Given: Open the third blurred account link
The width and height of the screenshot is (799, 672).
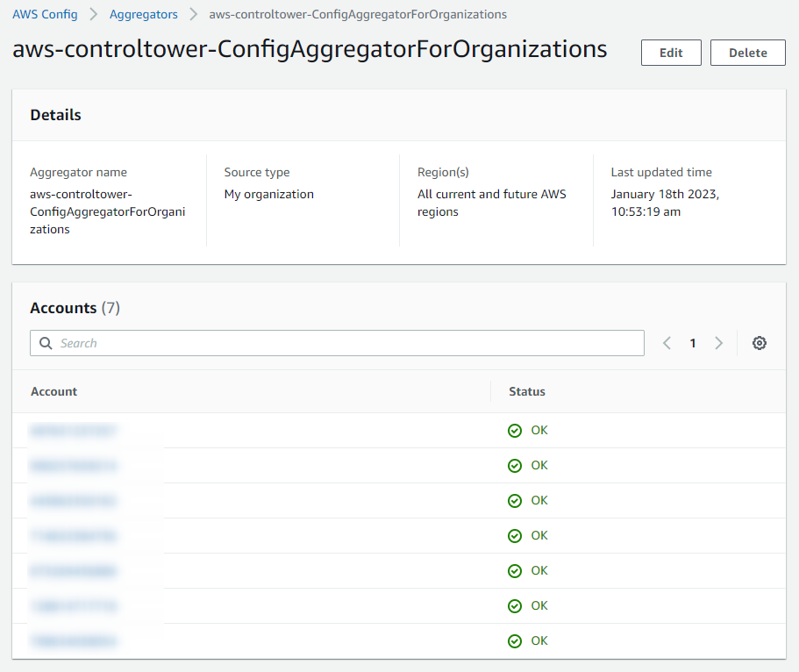Looking at the screenshot, I should (x=74, y=501).
